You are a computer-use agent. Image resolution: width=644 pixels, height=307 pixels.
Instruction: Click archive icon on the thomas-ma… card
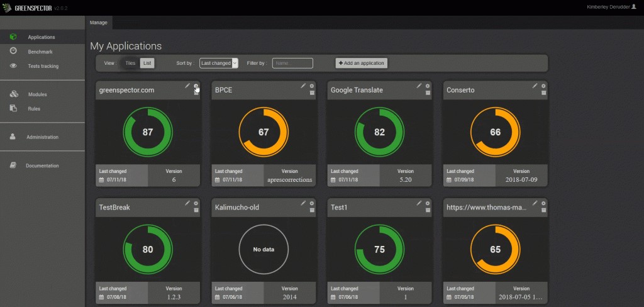543,210
